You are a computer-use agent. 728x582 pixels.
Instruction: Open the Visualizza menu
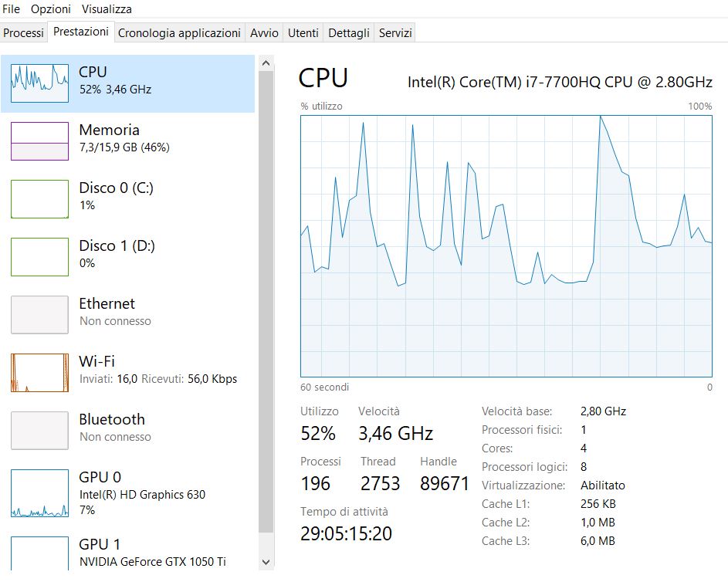coord(107,9)
